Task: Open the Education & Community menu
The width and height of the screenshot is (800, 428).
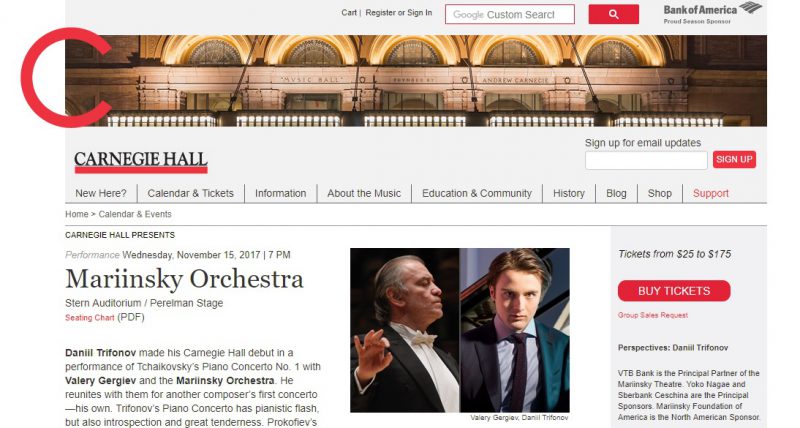Action: pos(477,193)
